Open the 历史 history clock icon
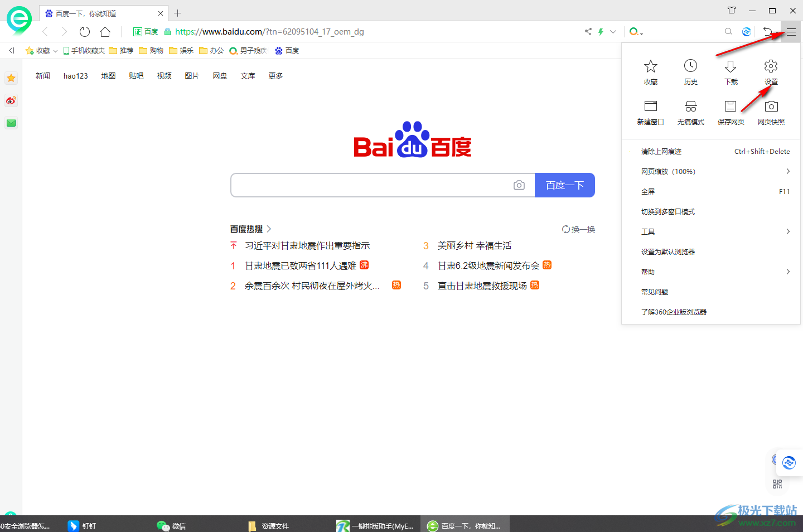The width and height of the screenshot is (803, 532). (x=691, y=66)
